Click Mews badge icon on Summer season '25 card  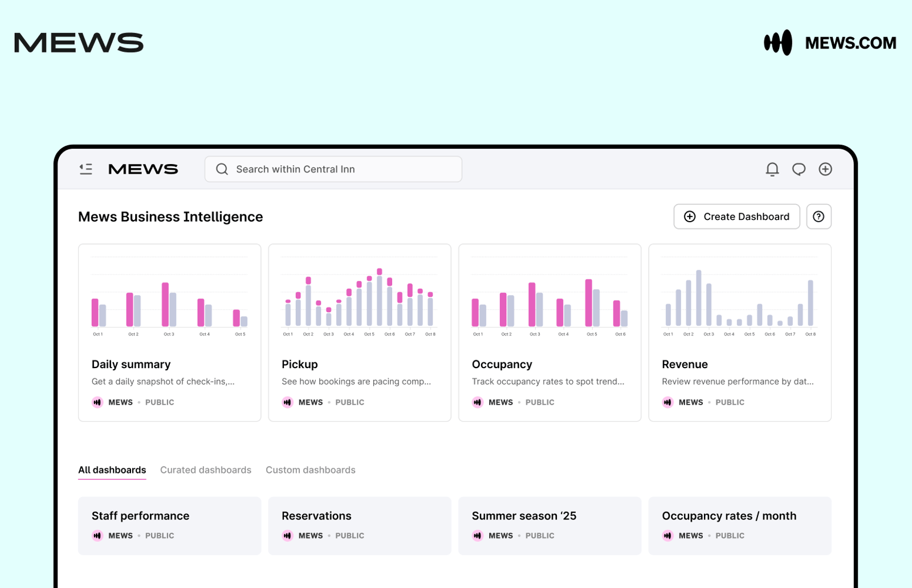pyautogui.click(x=478, y=536)
